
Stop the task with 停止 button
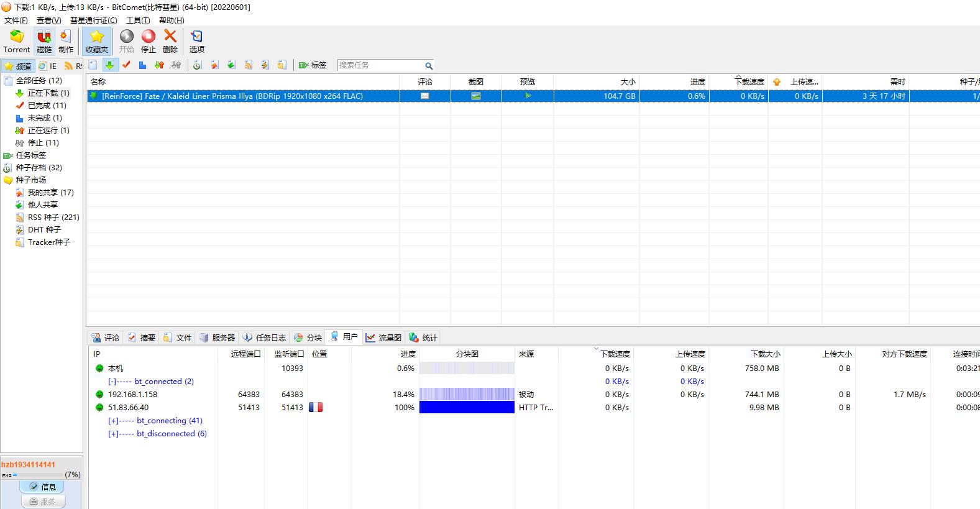coord(149,42)
